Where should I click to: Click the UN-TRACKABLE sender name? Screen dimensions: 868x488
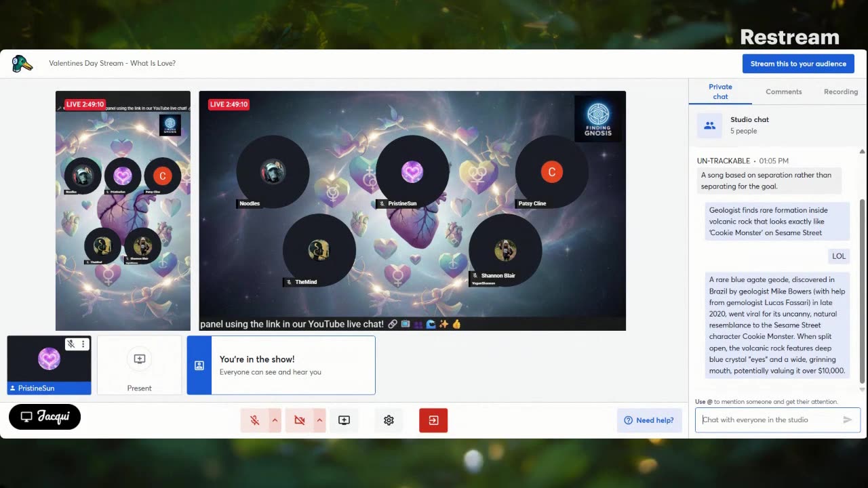pyautogui.click(x=724, y=161)
